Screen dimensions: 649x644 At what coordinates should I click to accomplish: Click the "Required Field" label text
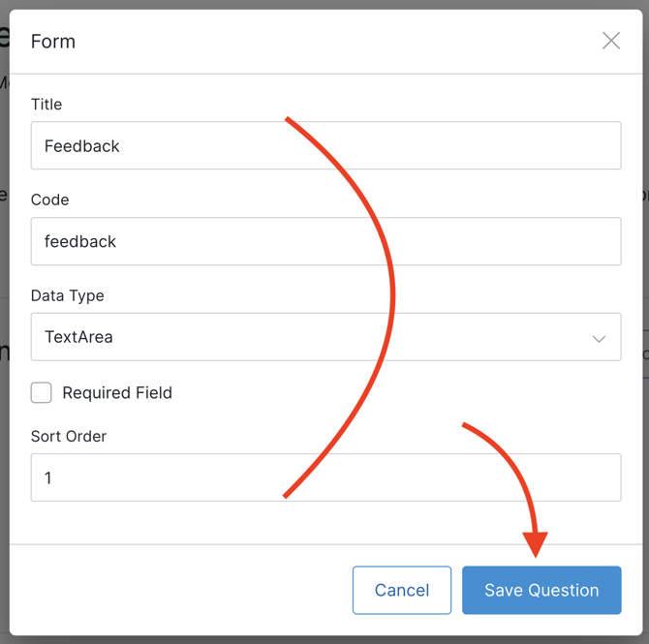click(117, 392)
